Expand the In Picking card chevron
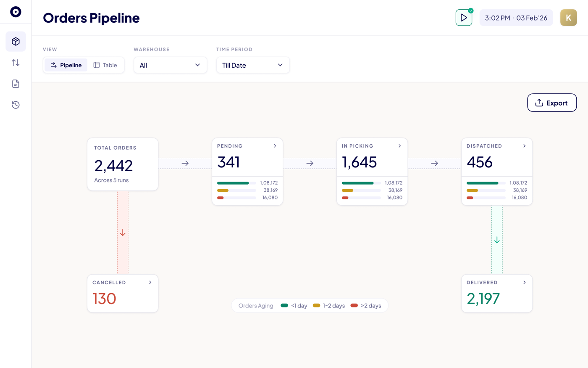This screenshot has height=368, width=588. 400,146
